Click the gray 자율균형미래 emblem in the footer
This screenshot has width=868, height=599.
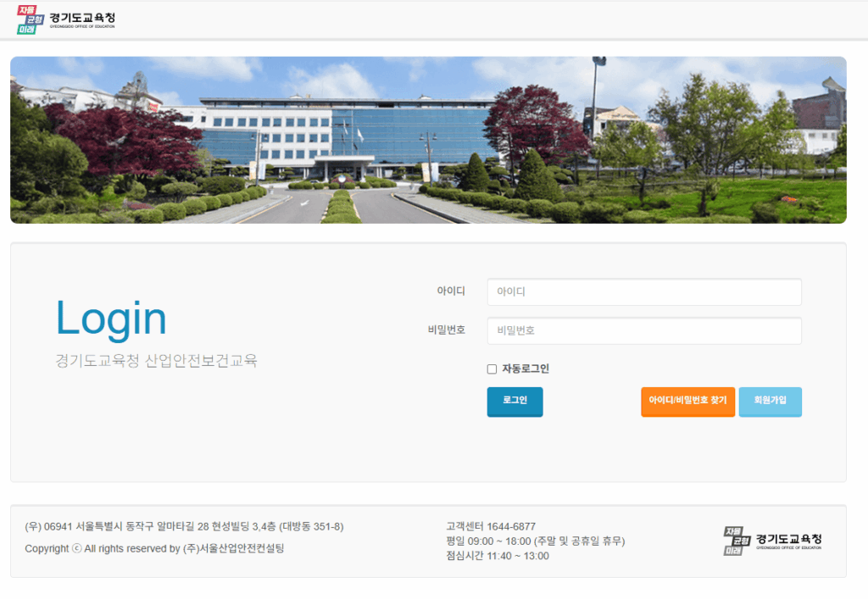[x=737, y=541]
